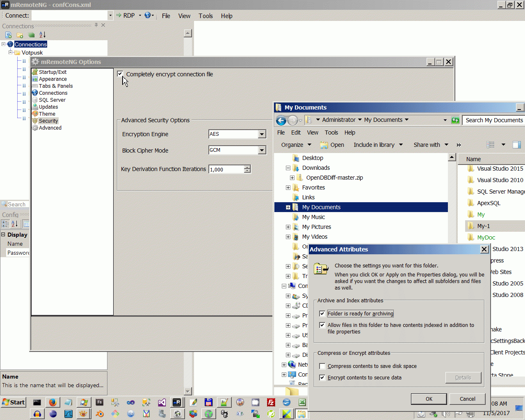The width and height of the screenshot is (525, 420).
Task: Select Appearance in options list
Action: (x=53, y=79)
